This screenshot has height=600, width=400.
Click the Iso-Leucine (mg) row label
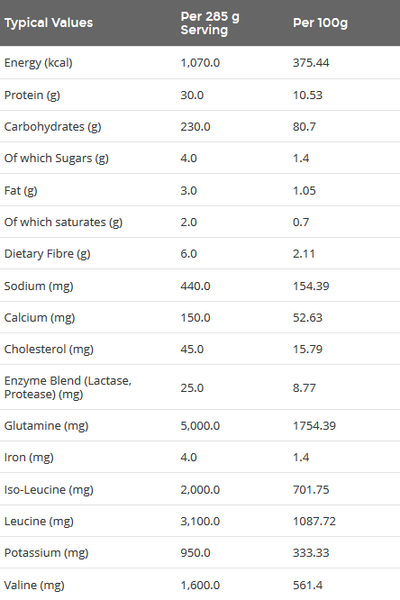pos(49,490)
